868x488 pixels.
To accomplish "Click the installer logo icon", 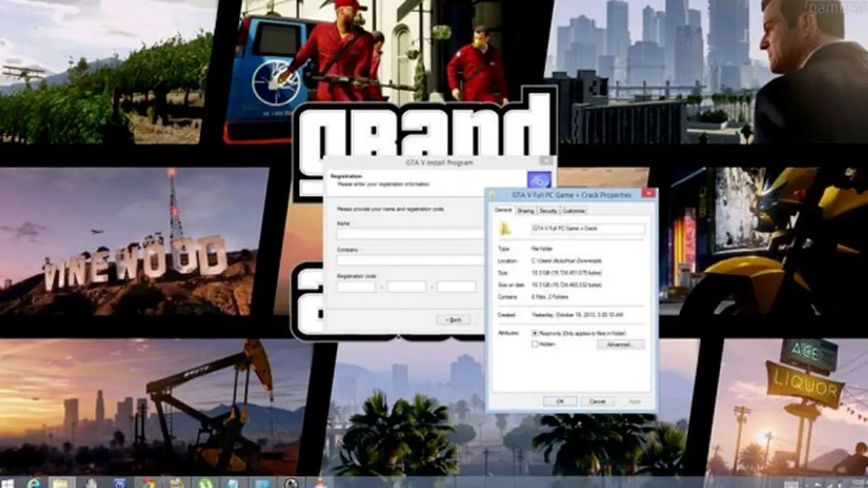I will [539, 180].
